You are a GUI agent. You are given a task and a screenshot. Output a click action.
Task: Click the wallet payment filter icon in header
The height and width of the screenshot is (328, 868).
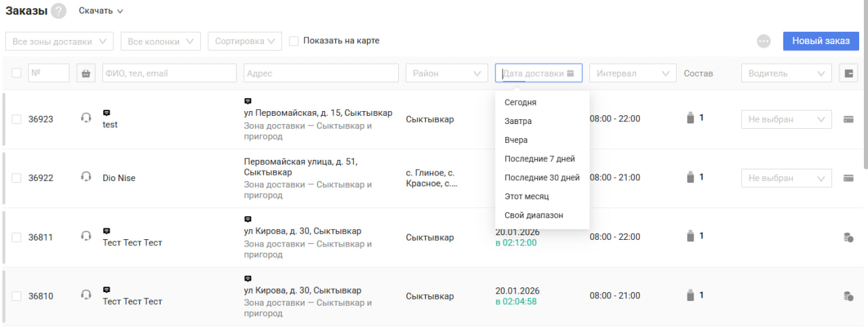(848, 73)
